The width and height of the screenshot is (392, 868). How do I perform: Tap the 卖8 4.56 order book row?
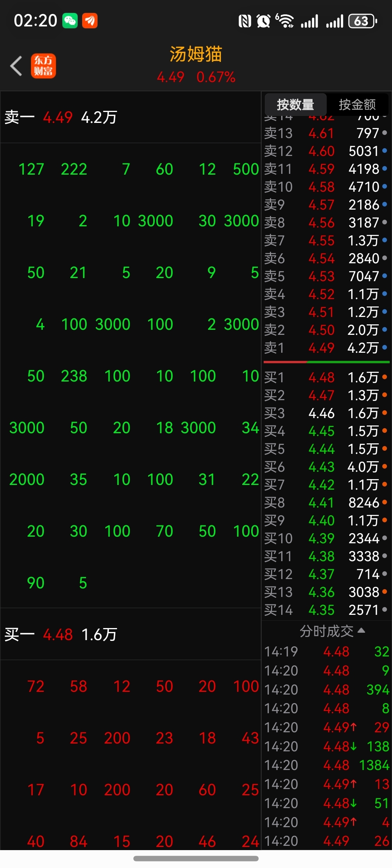click(x=326, y=222)
